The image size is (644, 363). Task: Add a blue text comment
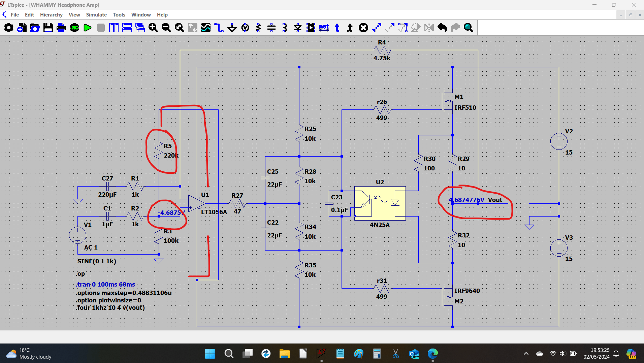coord(337,28)
